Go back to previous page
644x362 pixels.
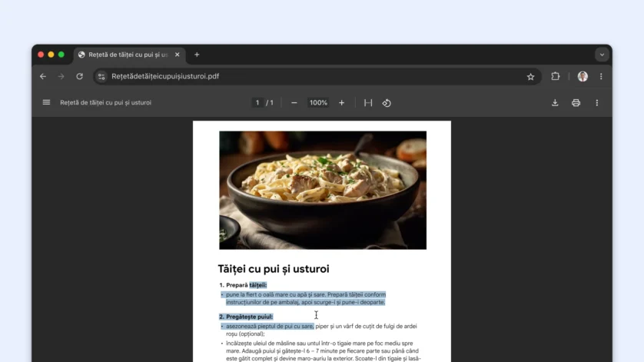pos(43,76)
